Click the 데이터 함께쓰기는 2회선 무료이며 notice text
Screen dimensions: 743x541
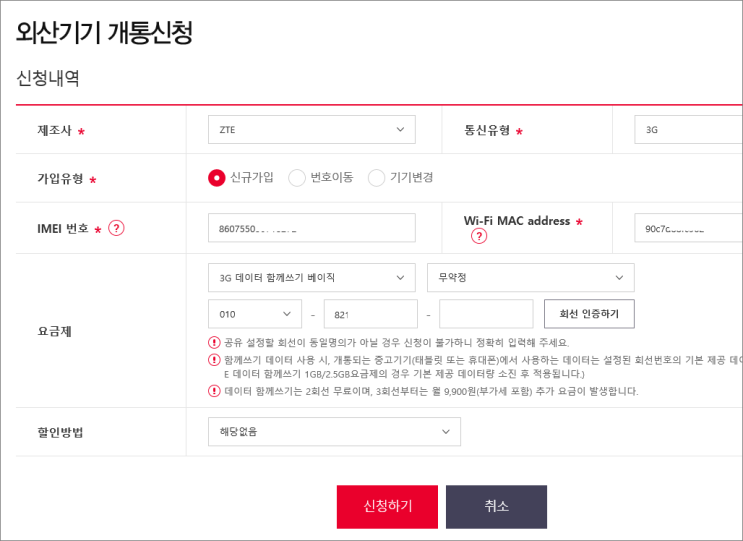(431, 391)
